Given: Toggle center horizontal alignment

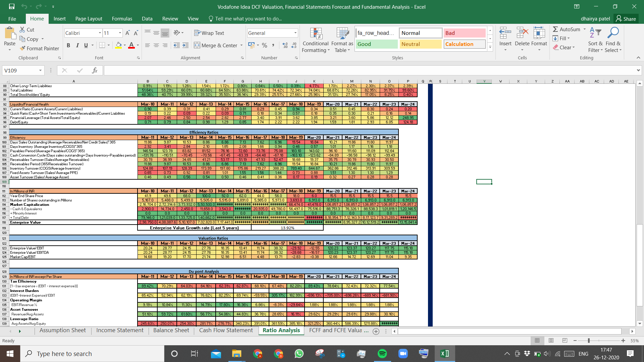Looking at the screenshot, I should 156,45.
